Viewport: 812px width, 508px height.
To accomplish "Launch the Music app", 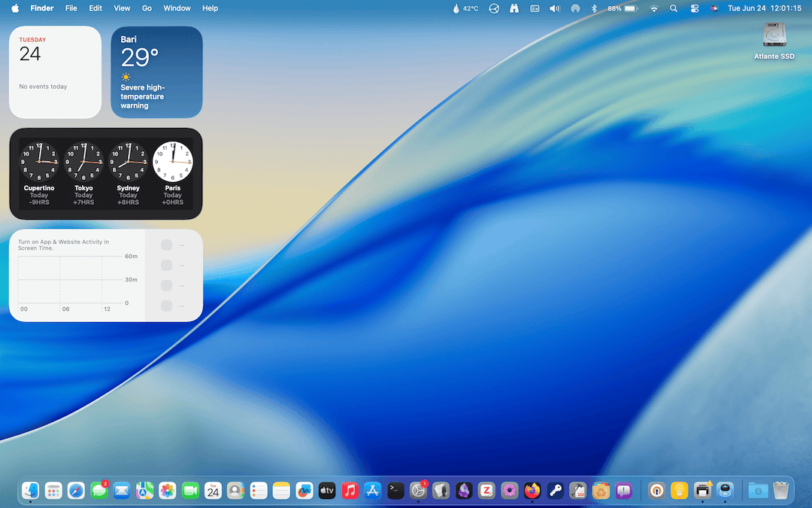I will (x=350, y=491).
